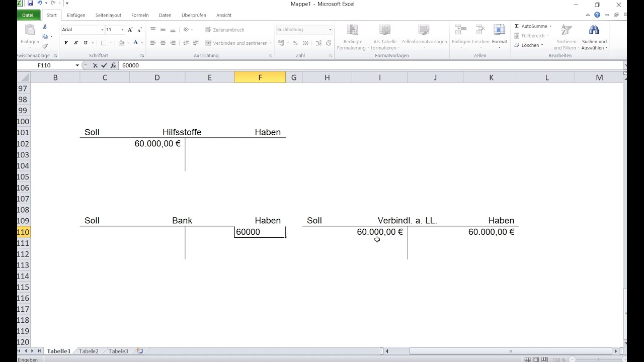This screenshot has height=362, width=644.
Task: Toggle Zeilenumbruch wrap text
Action: [224, 30]
